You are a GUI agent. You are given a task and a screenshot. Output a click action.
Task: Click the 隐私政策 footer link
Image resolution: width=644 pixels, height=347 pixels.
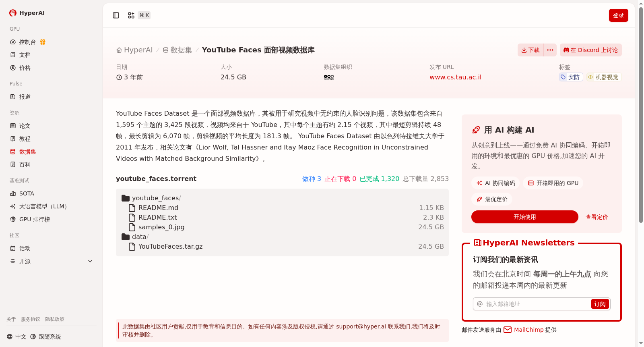(x=55, y=319)
